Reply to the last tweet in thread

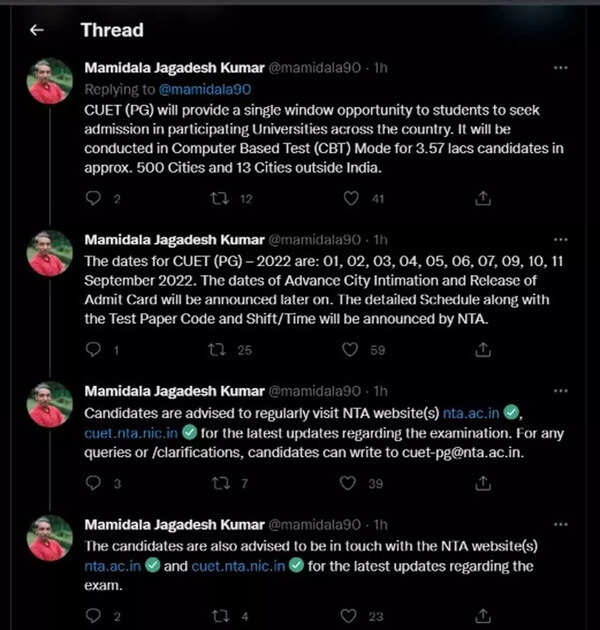(x=93, y=616)
